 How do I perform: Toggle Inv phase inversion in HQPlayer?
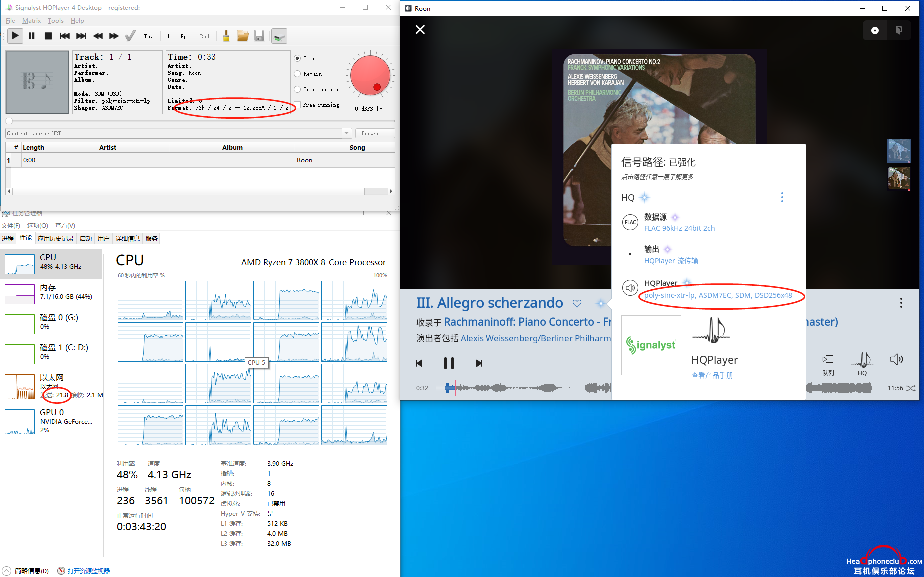click(148, 36)
